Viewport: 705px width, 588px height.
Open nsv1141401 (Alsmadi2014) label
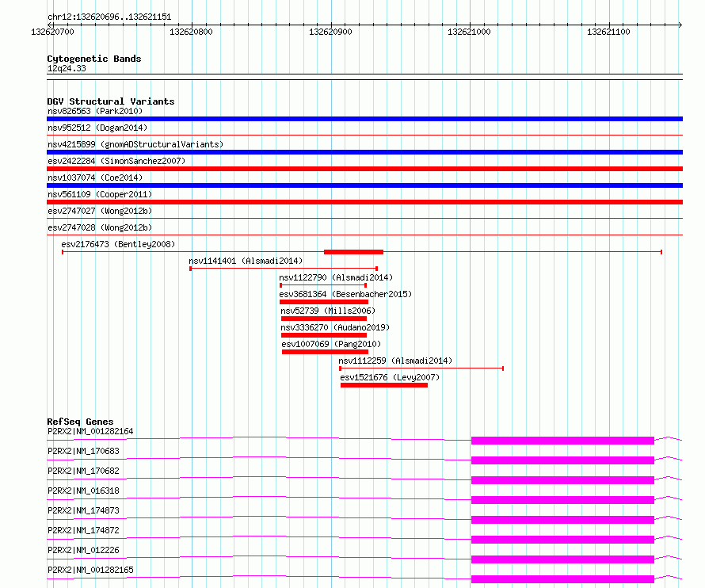(246, 261)
